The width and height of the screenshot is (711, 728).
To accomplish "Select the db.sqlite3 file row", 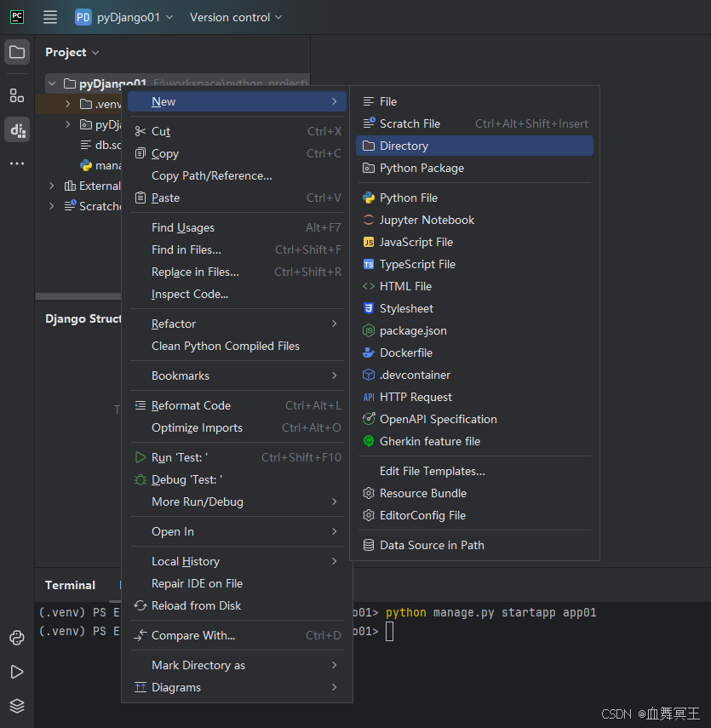I will [78, 145].
